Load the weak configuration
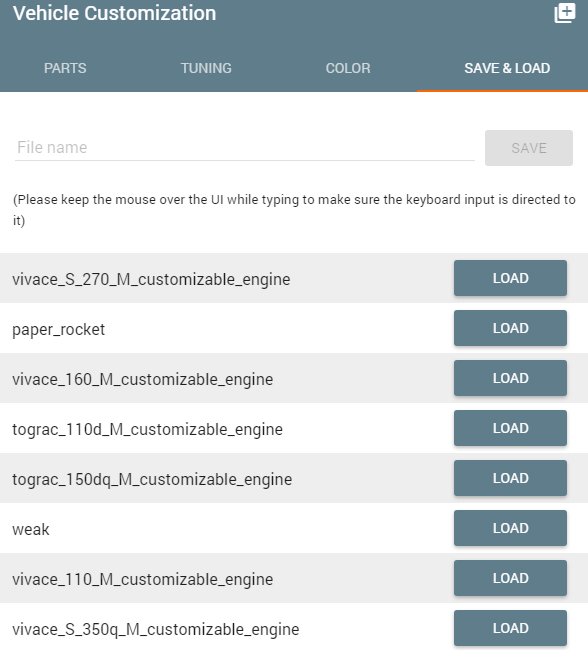The width and height of the screenshot is (588, 650). pos(510,528)
